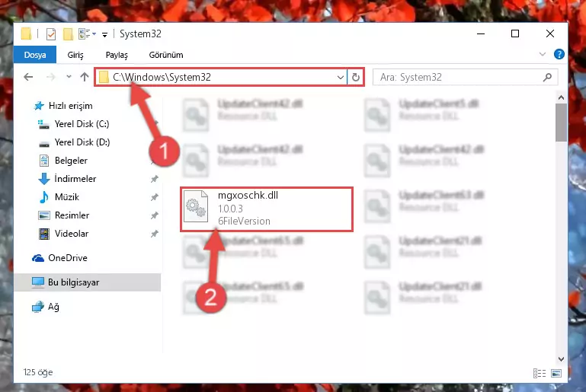Click the New folder quick-access icon
This screenshot has height=392, width=586.
68,34
